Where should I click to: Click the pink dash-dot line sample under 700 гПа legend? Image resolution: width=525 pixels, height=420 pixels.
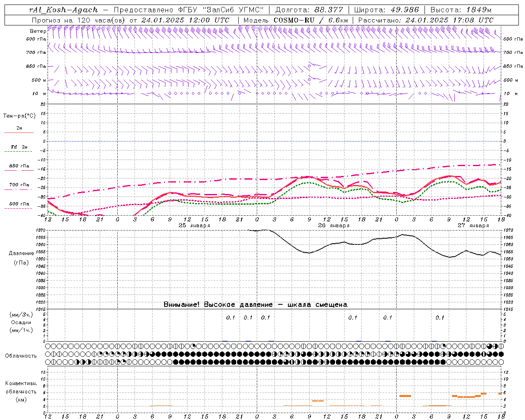click(18, 189)
